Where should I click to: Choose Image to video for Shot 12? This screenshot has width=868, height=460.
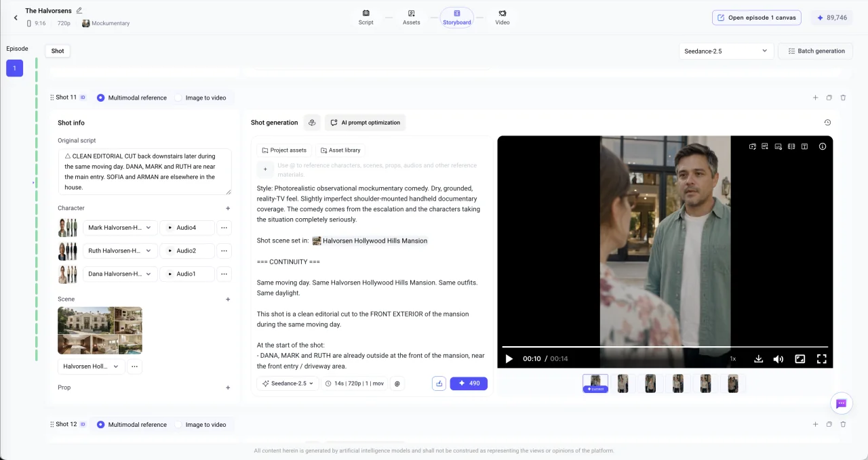pyautogui.click(x=201, y=425)
